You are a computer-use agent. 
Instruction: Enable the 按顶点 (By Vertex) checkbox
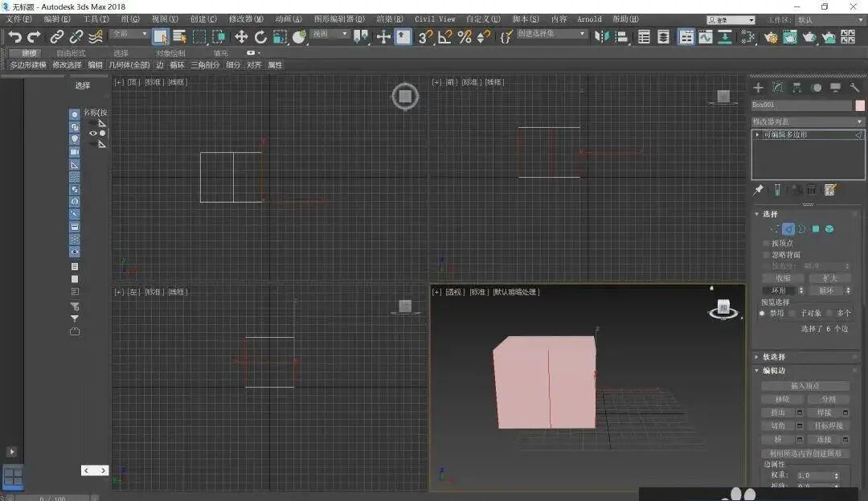(x=766, y=243)
